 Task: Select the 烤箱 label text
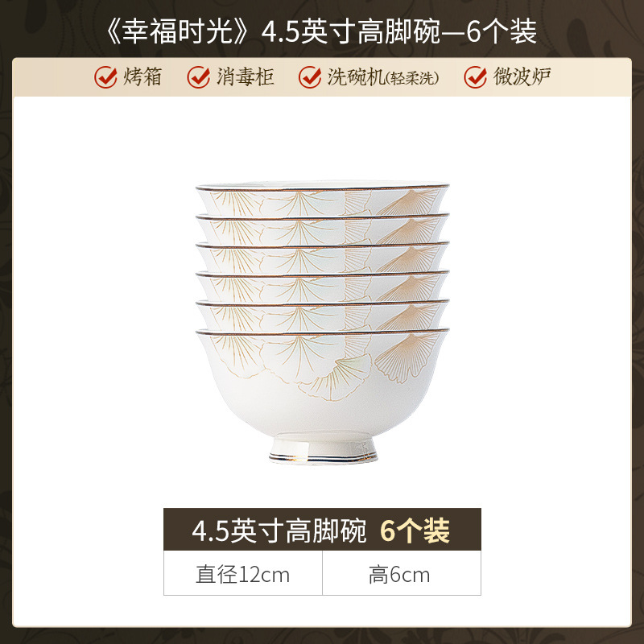click(x=142, y=76)
